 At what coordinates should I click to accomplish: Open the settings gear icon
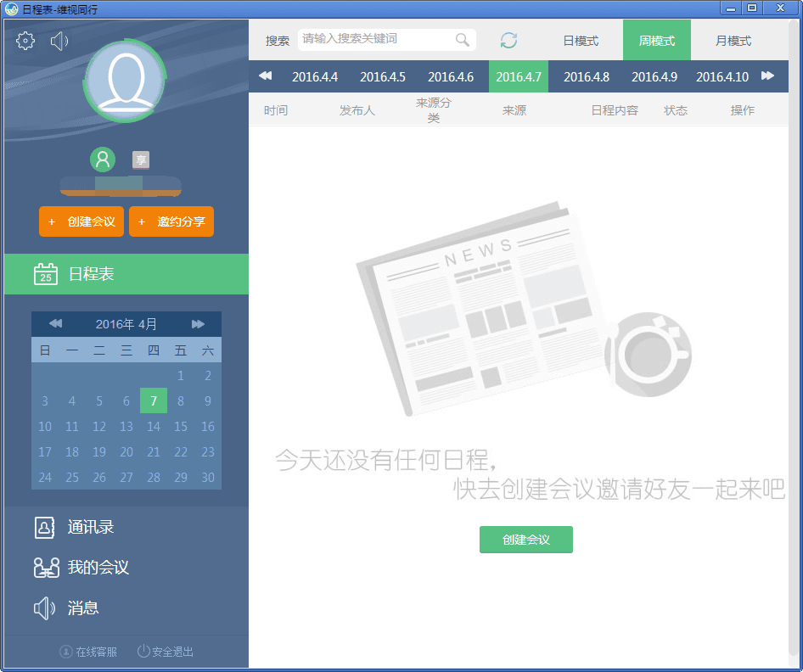25,40
